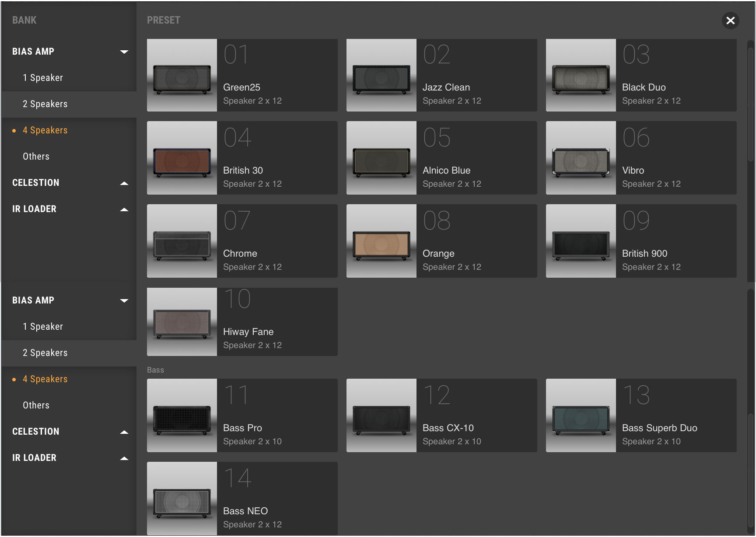Select orange 4 Speakers in lower bank list
This screenshot has width=756, height=537.
[x=69, y=379]
